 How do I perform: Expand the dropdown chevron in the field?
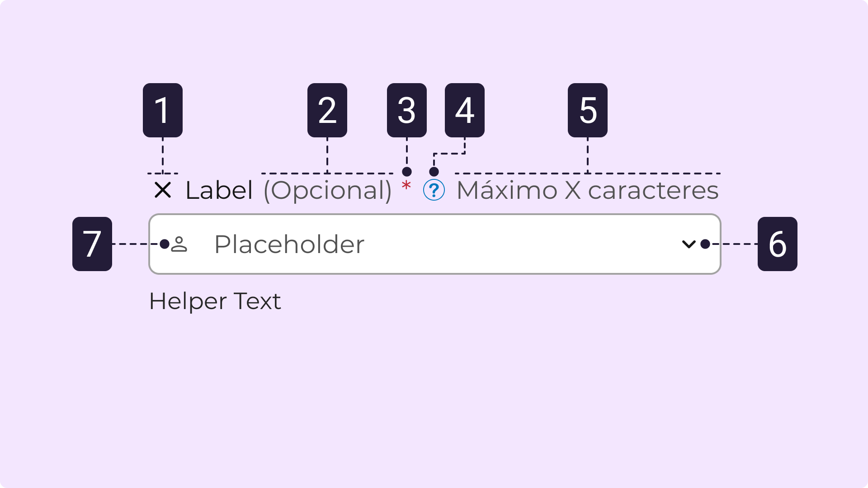tap(689, 244)
